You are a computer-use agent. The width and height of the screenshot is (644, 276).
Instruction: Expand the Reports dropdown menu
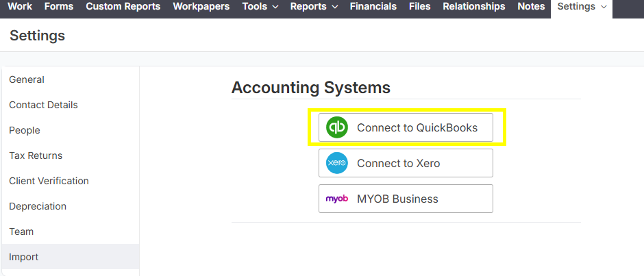(x=314, y=7)
